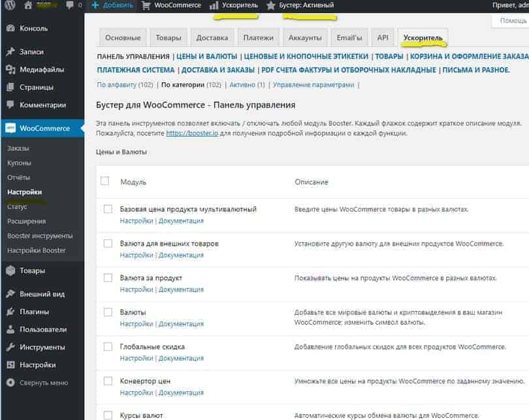This screenshot has width=529, height=420.
Task: Open ПЛАТЕЖНАЯ СИСТЕМА section link
Action: click(136, 70)
